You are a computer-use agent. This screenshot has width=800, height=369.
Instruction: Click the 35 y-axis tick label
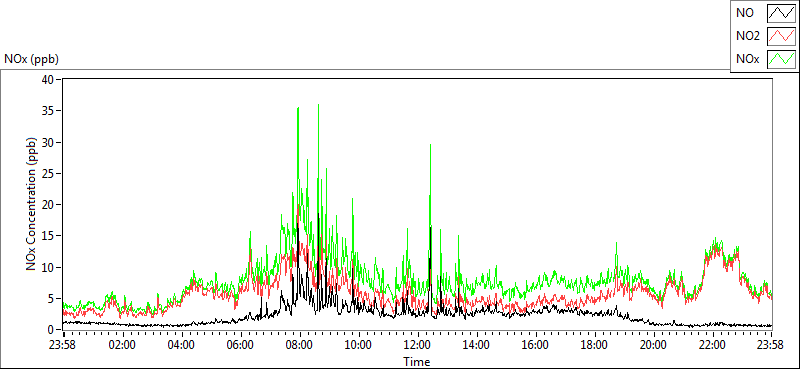[48, 111]
